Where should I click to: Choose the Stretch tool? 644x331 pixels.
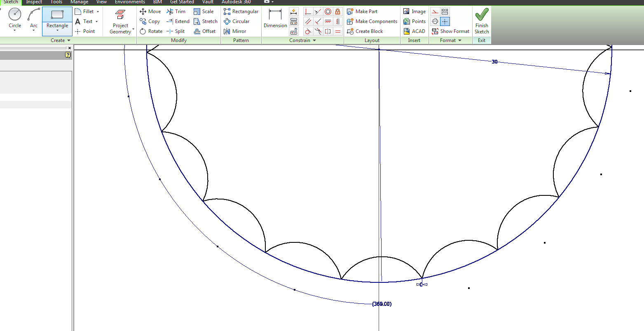click(x=205, y=21)
